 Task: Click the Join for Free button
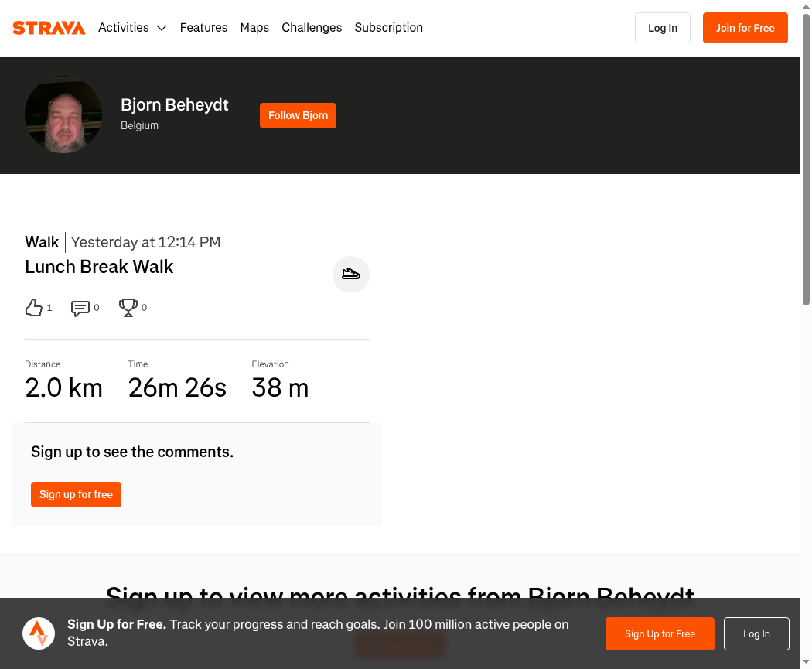[745, 28]
